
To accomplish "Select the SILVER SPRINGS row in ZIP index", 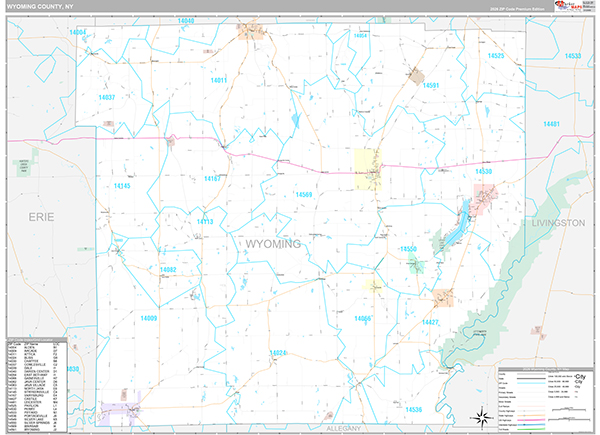I will (x=34, y=423).
